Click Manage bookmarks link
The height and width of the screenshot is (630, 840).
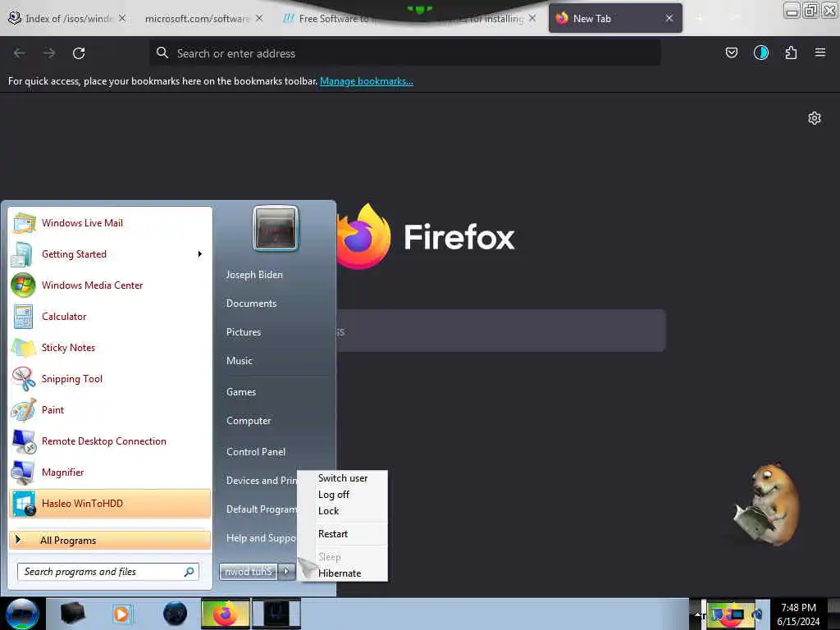pos(367,81)
